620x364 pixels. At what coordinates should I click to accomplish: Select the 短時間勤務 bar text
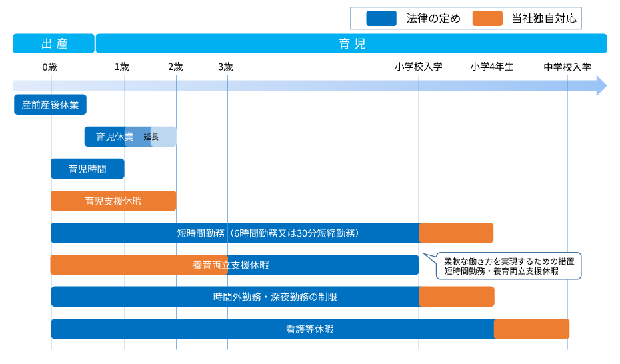click(x=268, y=233)
